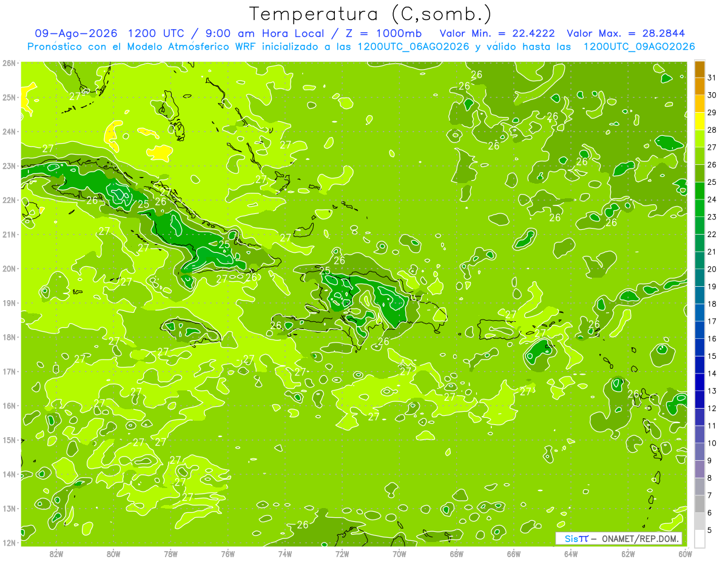728x562 pixels.
Task: Click the latitude axis label "19N"
Action: 9,303
